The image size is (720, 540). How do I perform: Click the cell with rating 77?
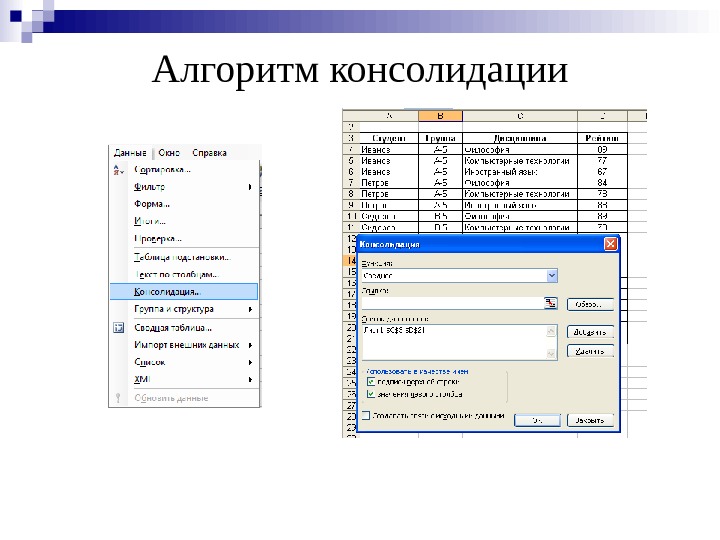tap(602, 161)
